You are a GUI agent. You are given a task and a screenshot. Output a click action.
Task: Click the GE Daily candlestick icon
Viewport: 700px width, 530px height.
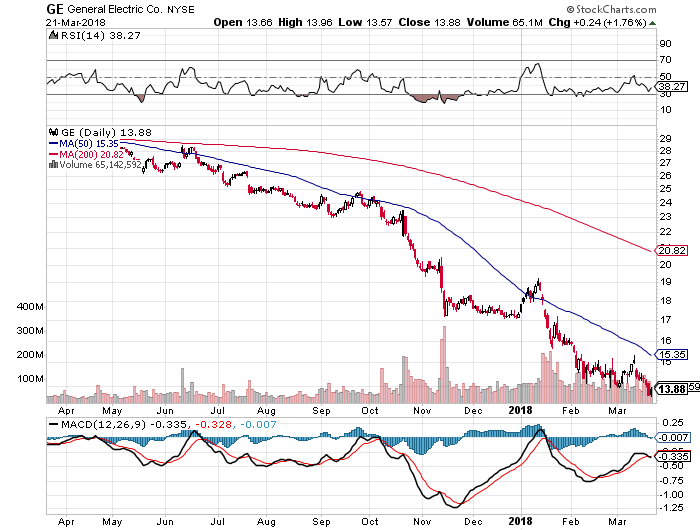(x=54, y=132)
